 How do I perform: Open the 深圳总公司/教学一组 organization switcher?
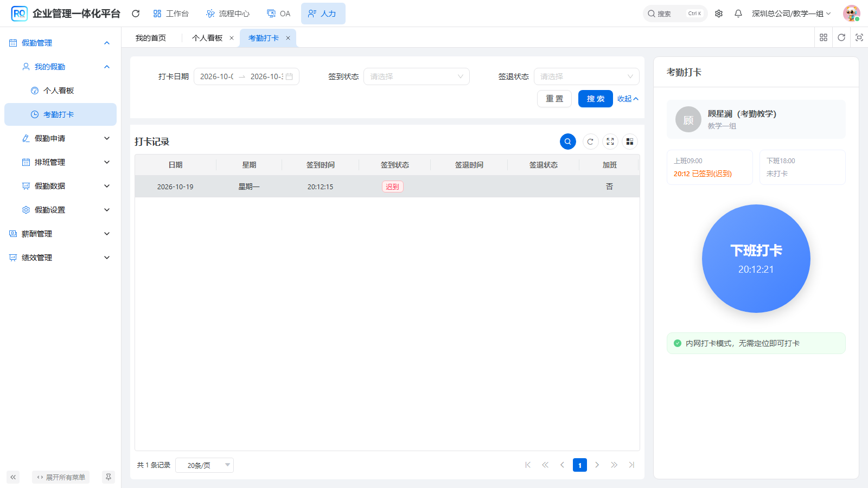pos(791,14)
